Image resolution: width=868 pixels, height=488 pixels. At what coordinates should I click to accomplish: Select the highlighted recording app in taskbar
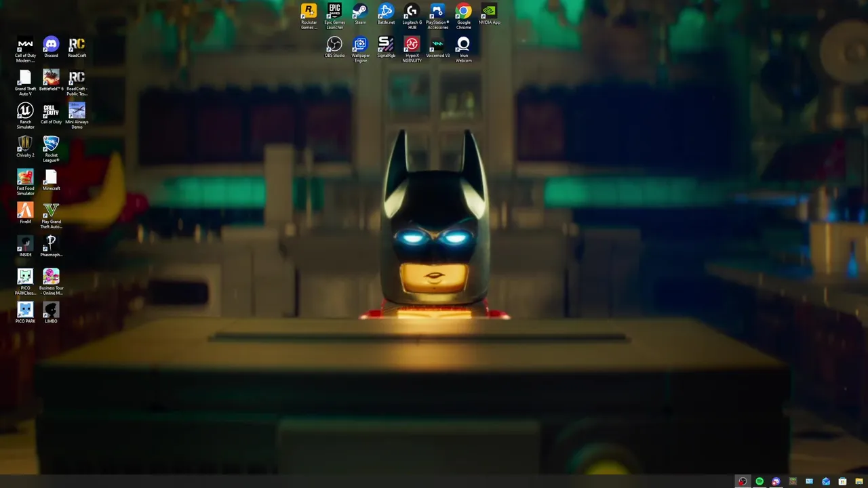(743, 481)
